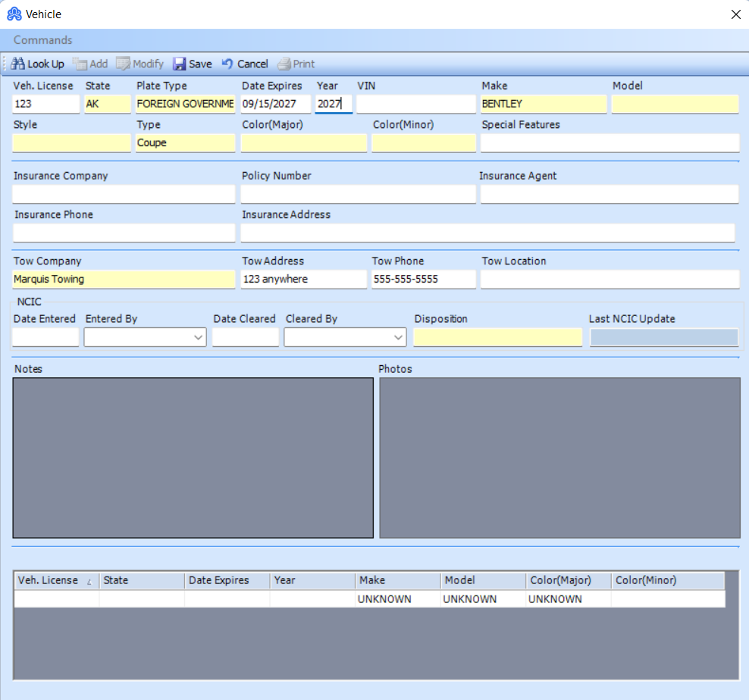Click the Policy Number field
This screenshot has height=700, width=749.
[358, 194]
